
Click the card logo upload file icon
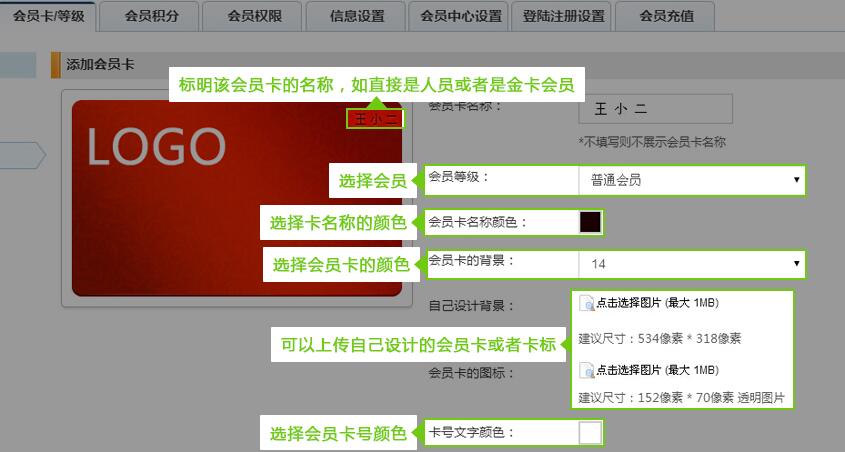587,370
